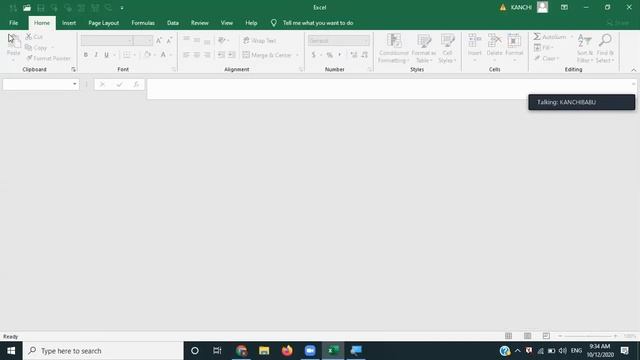The height and width of the screenshot is (360, 640).
Task: Open Firefox from the taskbar
Action: [x=287, y=351]
